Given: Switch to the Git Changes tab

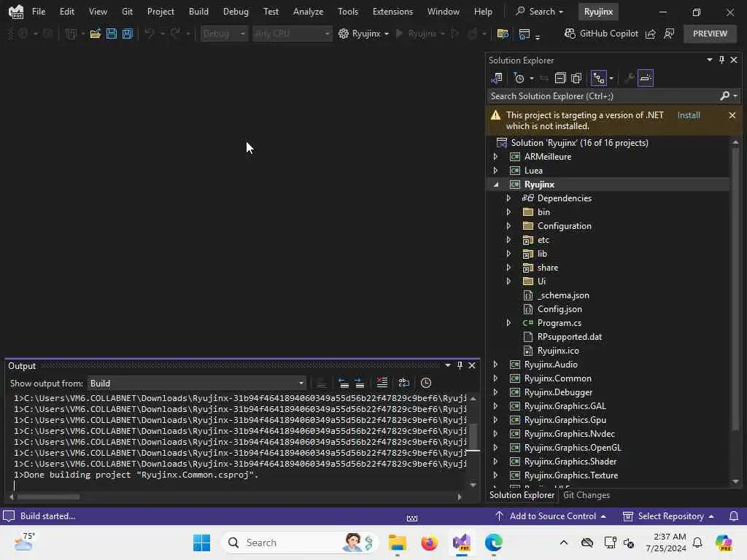Looking at the screenshot, I should click(587, 495).
